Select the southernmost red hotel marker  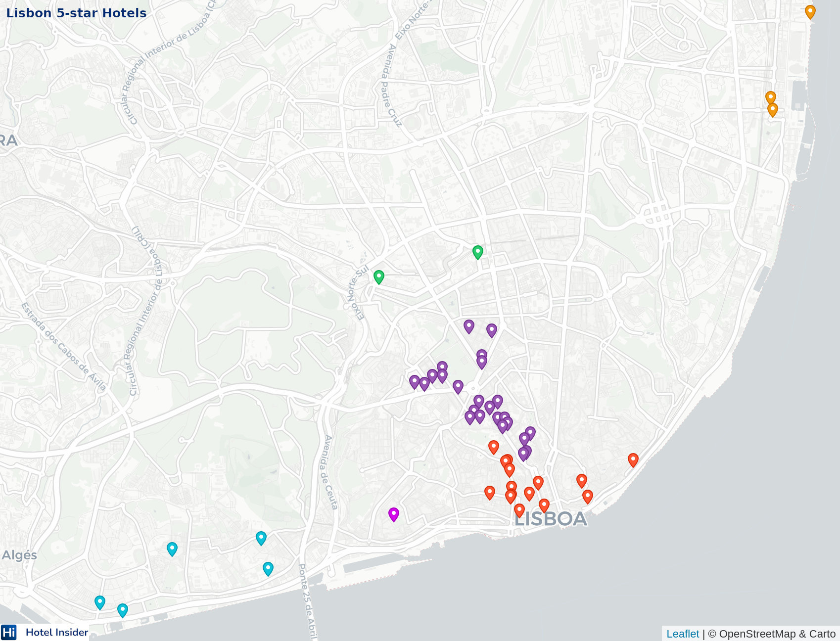click(519, 510)
